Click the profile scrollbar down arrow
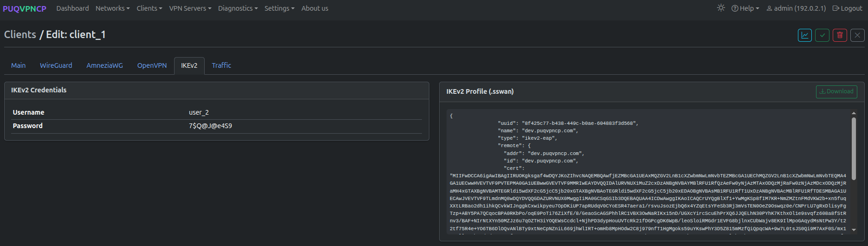This screenshot has height=246, width=868. (854, 230)
